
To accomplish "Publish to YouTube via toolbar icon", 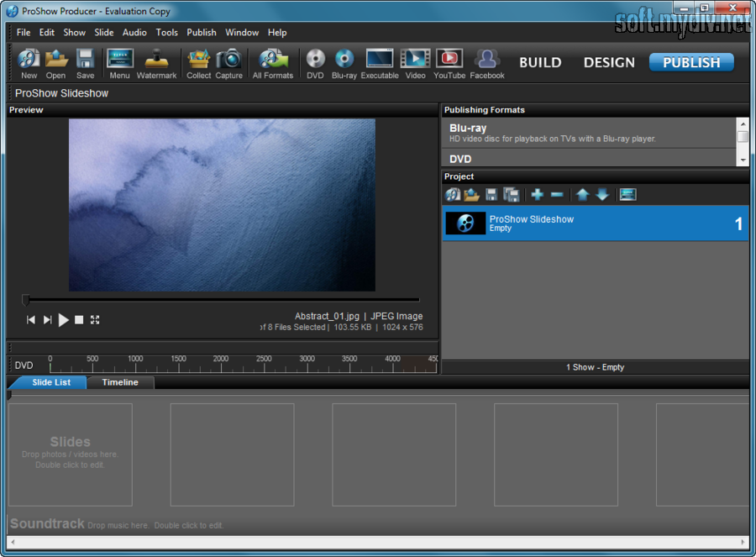I will point(449,64).
